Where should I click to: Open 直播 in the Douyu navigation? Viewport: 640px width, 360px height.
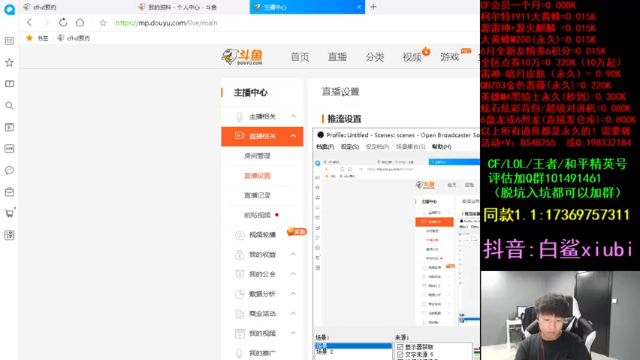[337, 57]
